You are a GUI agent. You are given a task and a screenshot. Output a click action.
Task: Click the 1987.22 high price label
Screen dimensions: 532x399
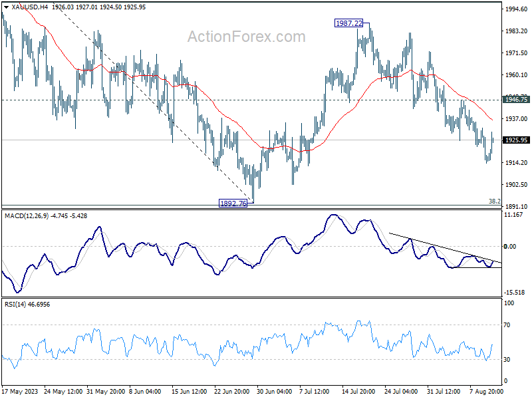pos(348,23)
